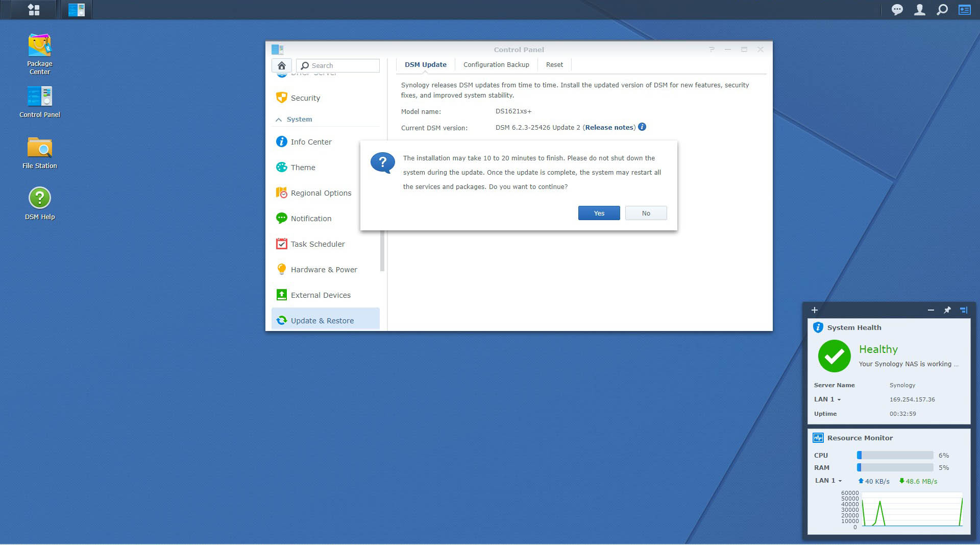Click the Control Panel search field
The image size is (980, 545).
[337, 65]
